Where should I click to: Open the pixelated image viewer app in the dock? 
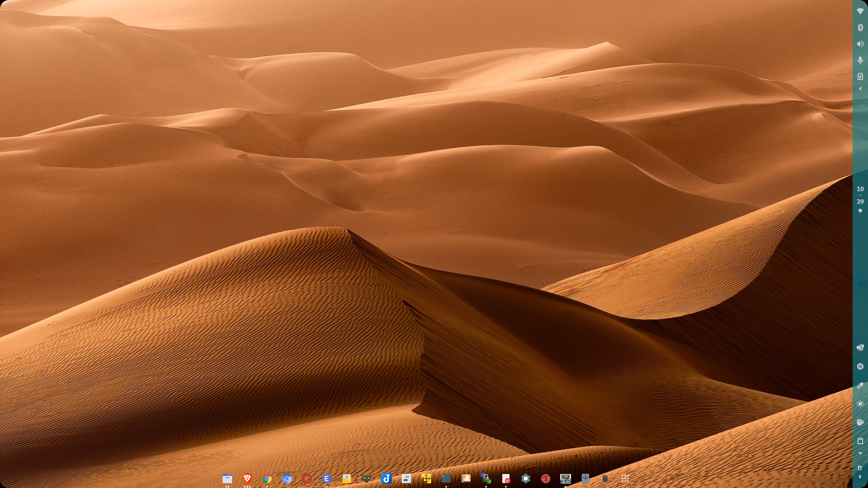[566, 479]
